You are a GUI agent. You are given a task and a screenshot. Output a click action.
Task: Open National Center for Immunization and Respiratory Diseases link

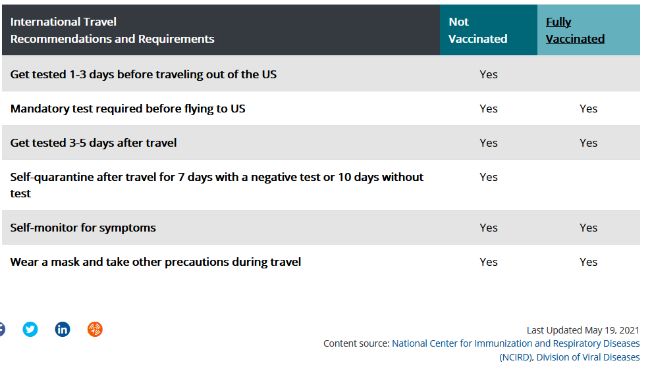(516, 344)
